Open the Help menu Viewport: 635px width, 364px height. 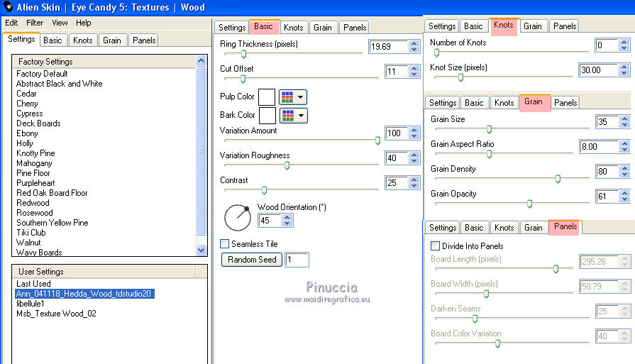(84, 23)
